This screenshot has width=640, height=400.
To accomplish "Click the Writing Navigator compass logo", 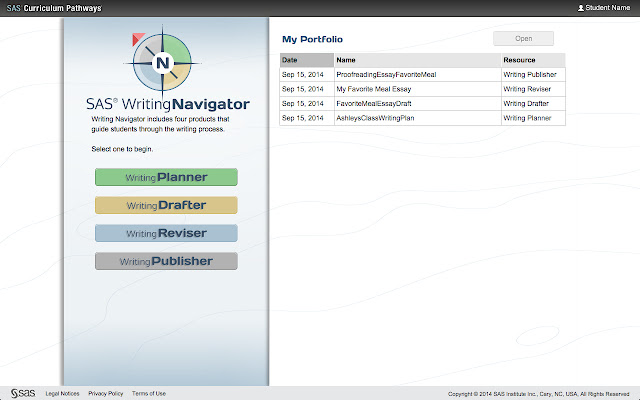I will point(162,62).
